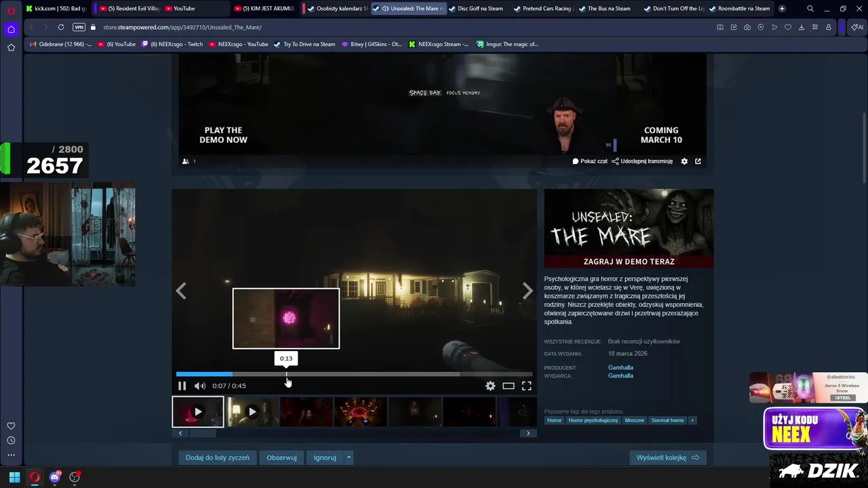
Task: Add game with Dodaj do listy życzeń
Action: point(218,457)
